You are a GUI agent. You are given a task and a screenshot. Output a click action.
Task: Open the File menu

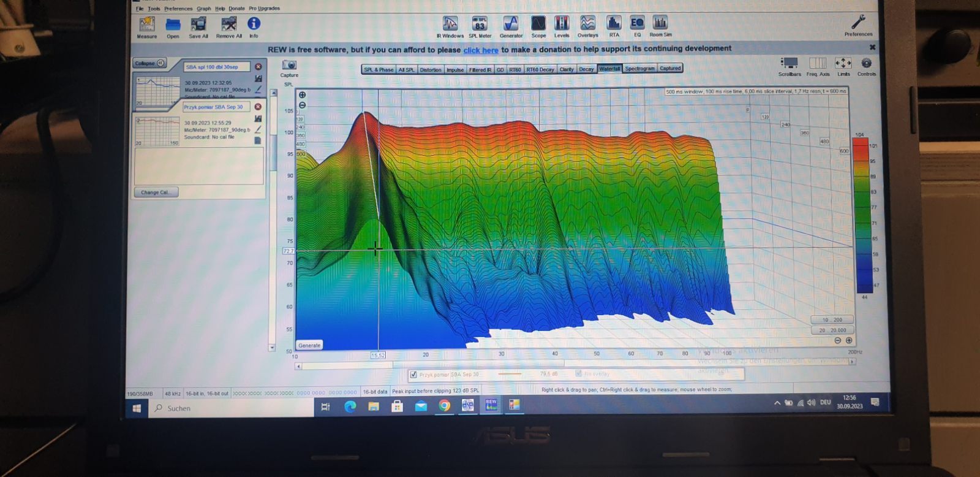tap(140, 9)
